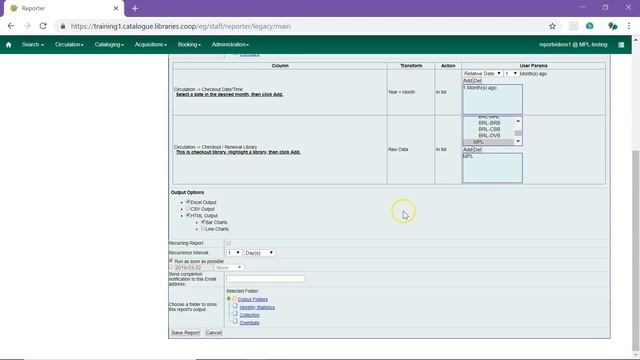The height and width of the screenshot is (360, 640).
Task: Click the Output Folders folder icon
Action: [235, 299]
